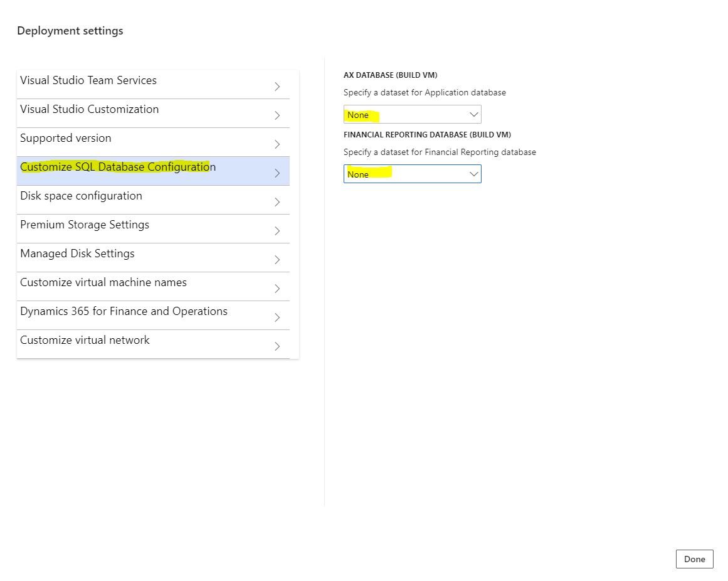Select Customize virtual machine names entry

pos(103,282)
